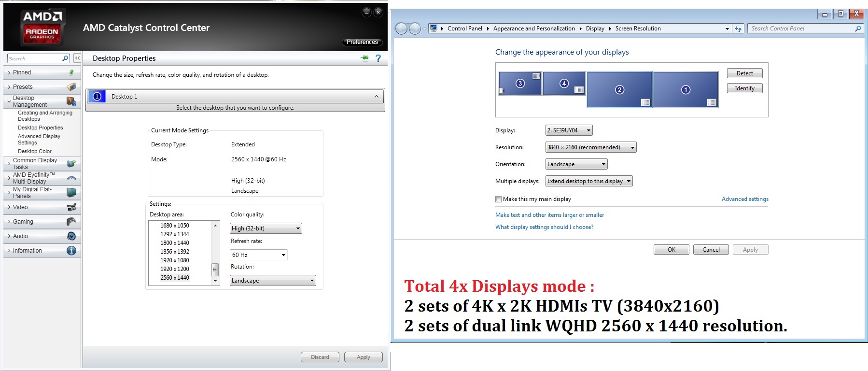Click the Audio speaker icon

pyautogui.click(x=71, y=236)
